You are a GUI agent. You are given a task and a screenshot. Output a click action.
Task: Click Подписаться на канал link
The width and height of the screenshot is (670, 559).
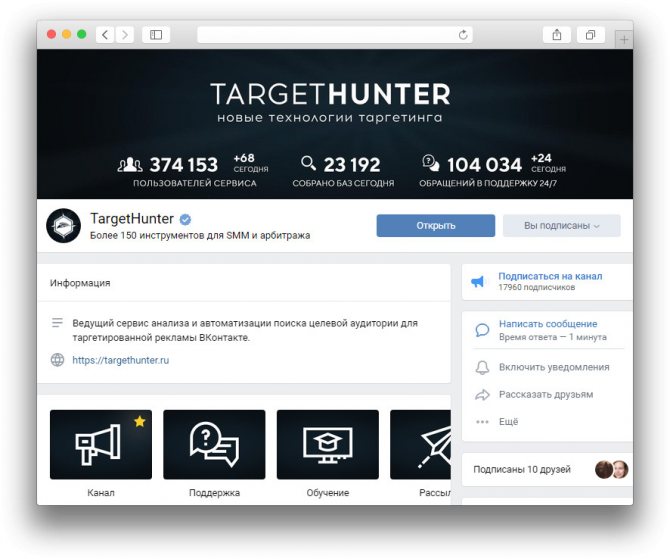550,276
